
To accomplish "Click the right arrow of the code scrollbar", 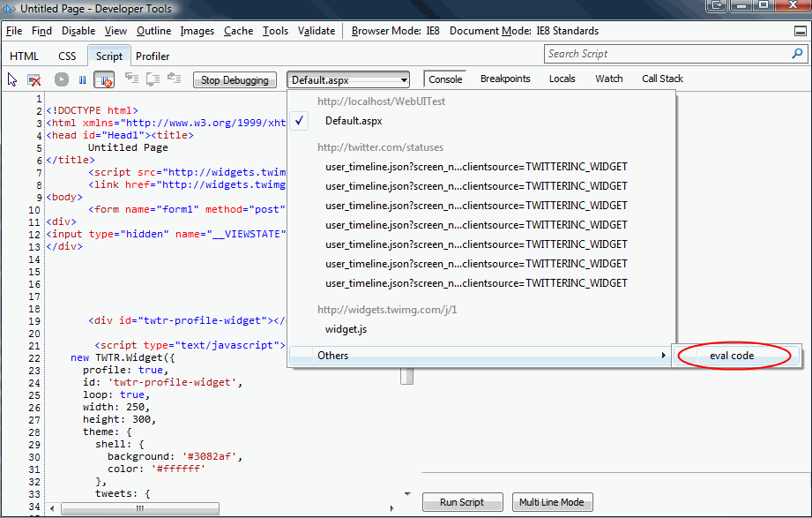I will [x=391, y=508].
